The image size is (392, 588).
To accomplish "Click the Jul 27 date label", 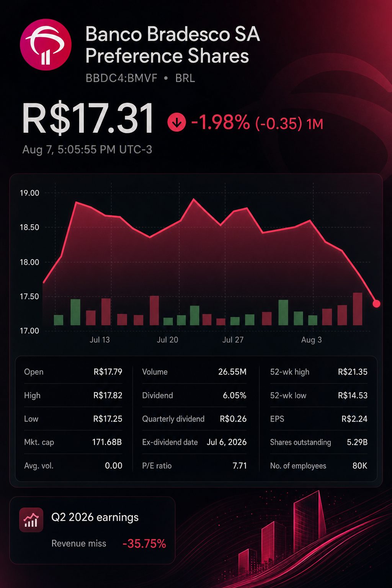I will [233, 340].
